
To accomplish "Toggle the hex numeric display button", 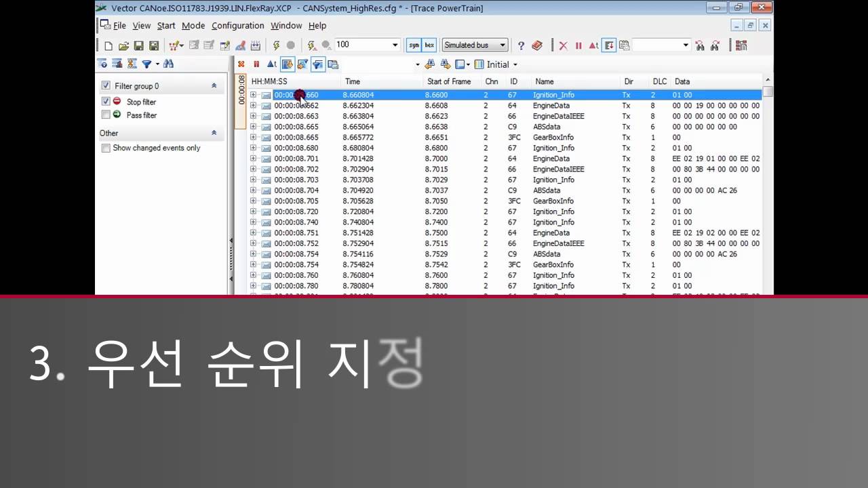I will click(x=429, y=45).
